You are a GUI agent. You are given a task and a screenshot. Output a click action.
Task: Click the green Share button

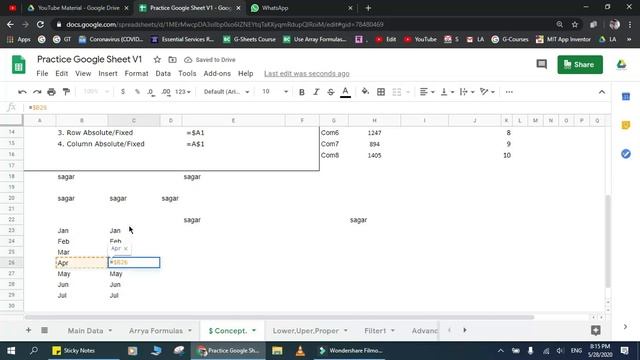point(580,64)
